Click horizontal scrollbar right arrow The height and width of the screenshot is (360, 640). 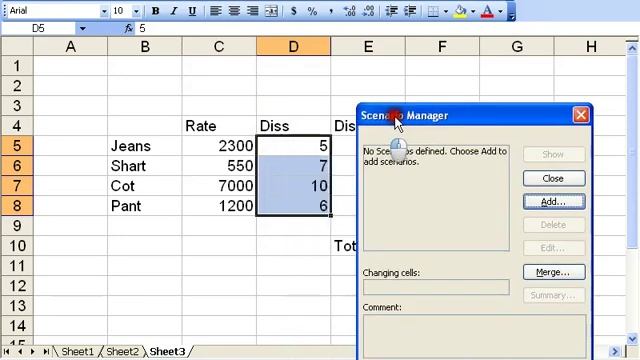click(x=615, y=351)
